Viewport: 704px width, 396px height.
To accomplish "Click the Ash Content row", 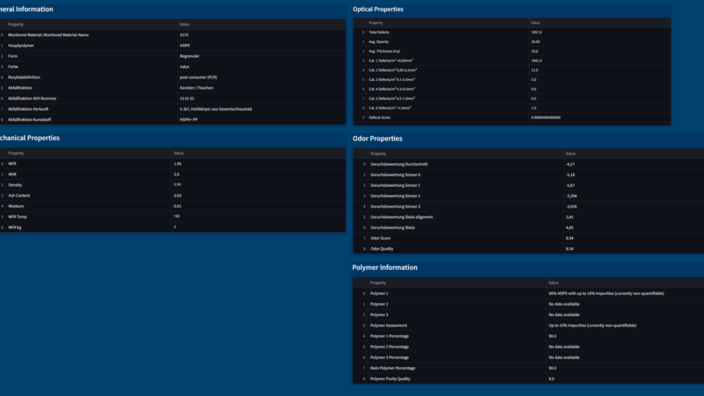I will coord(172,196).
